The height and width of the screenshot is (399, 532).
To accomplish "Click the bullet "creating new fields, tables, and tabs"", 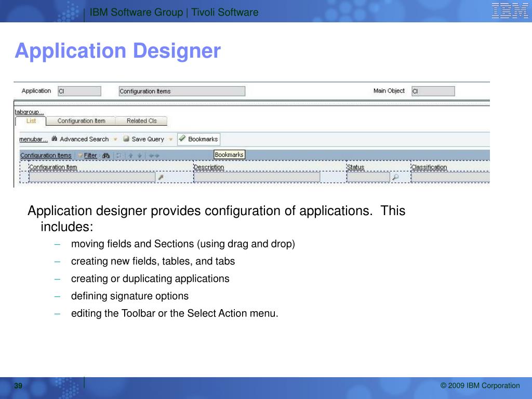I will coord(153,261).
